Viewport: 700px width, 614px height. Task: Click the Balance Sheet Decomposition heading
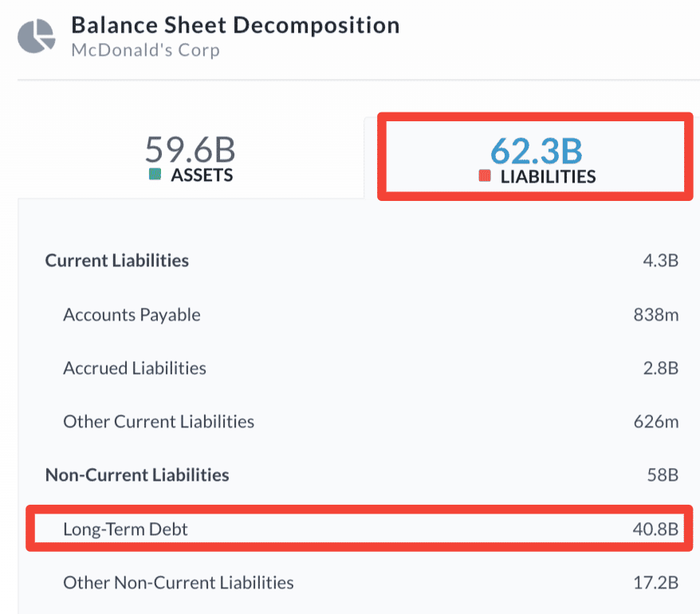click(235, 25)
